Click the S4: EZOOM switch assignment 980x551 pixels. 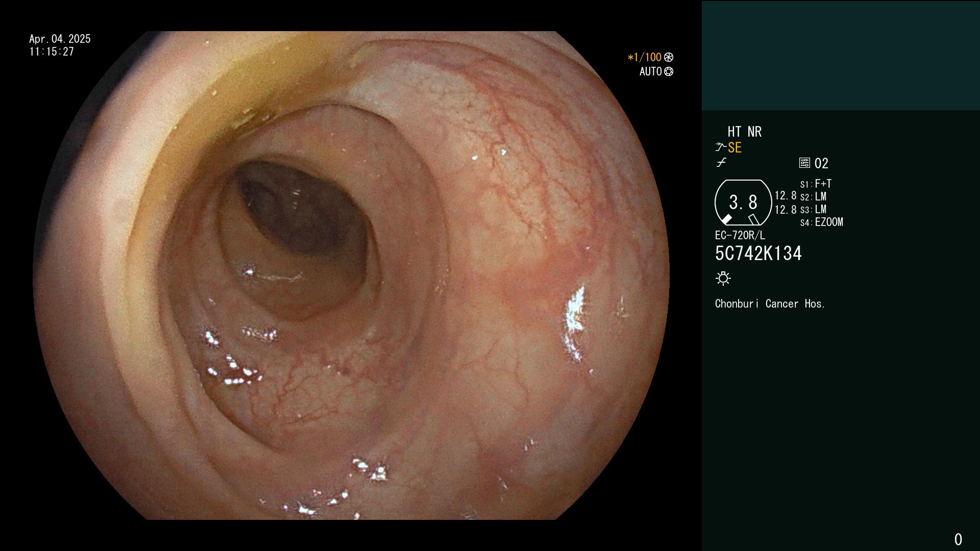(x=821, y=222)
